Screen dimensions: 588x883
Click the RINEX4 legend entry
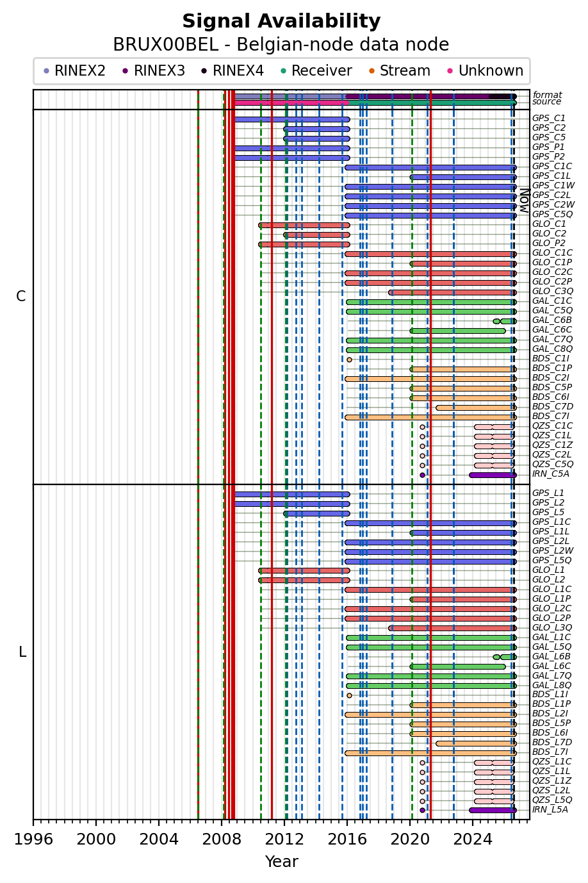coord(233,71)
